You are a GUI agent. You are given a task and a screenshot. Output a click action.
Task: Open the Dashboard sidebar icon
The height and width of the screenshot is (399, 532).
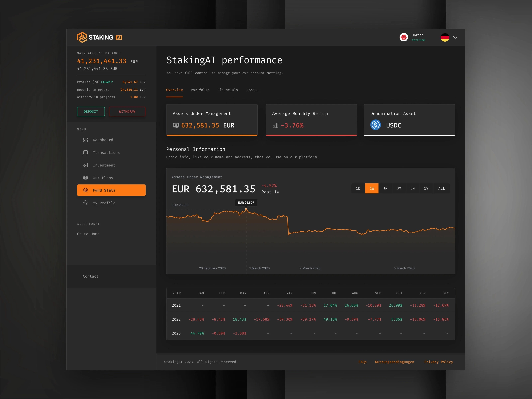pos(85,140)
